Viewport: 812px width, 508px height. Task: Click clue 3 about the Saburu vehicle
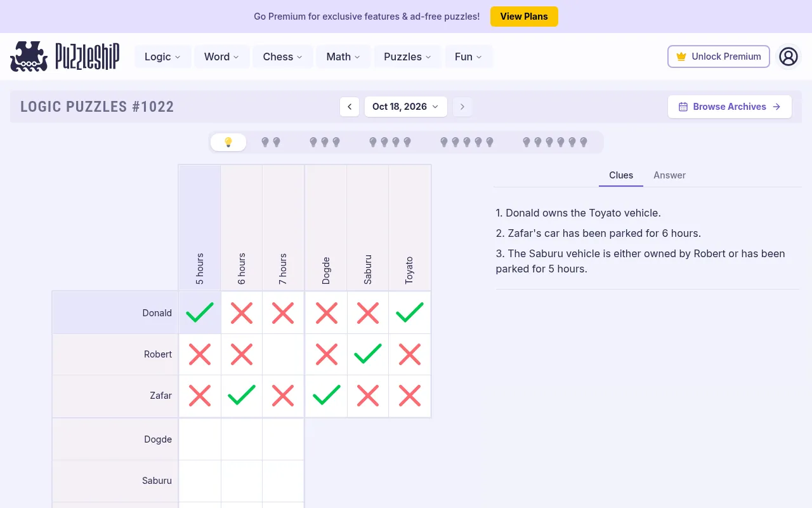tap(641, 261)
